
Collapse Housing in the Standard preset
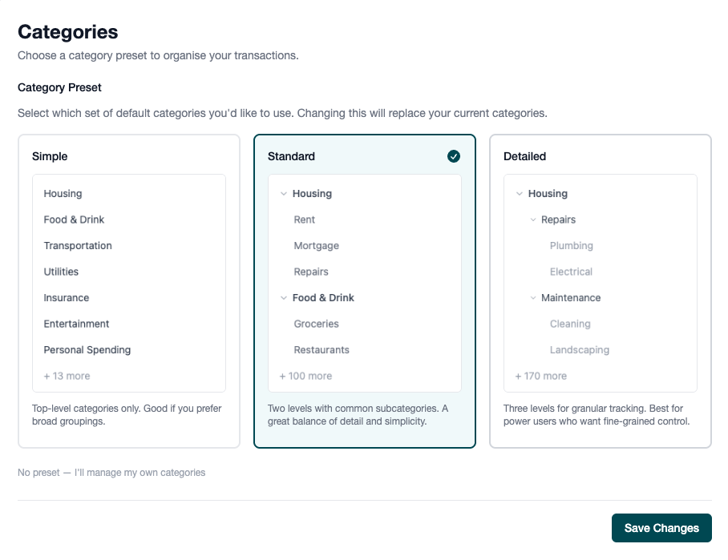[283, 193]
